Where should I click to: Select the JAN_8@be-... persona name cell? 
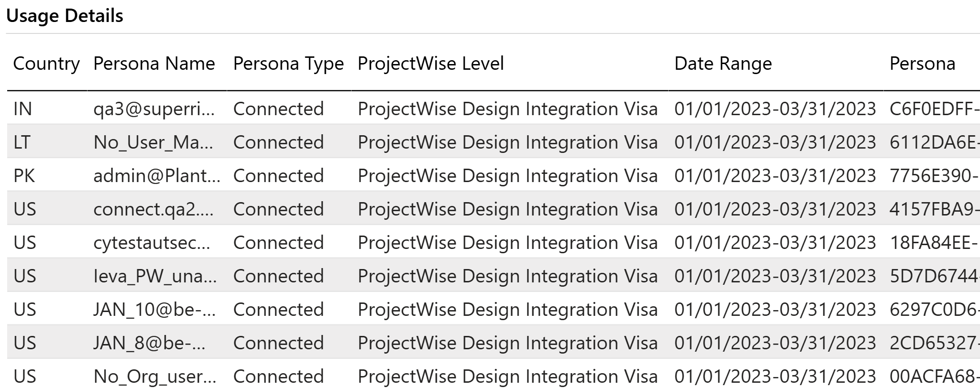tap(149, 343)
